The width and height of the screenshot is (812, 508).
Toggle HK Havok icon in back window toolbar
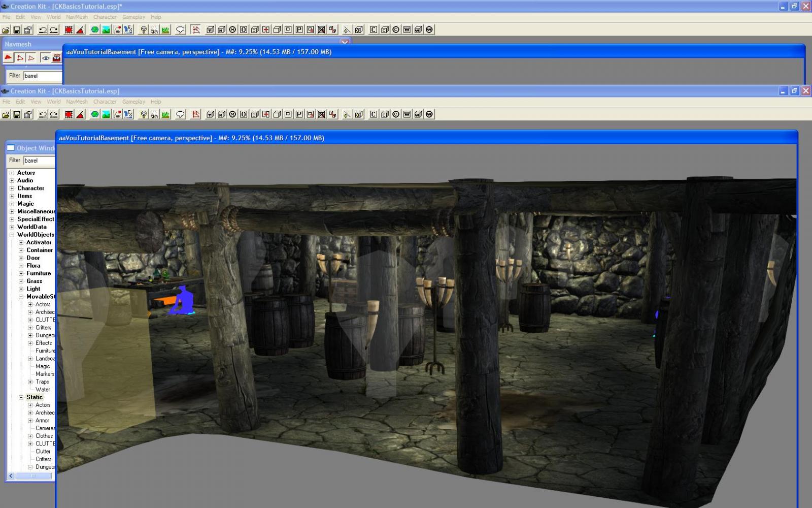(117, 30)
